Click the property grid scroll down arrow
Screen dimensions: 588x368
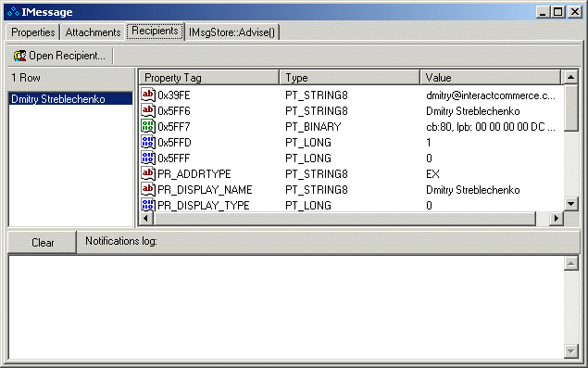click(570, 204)
